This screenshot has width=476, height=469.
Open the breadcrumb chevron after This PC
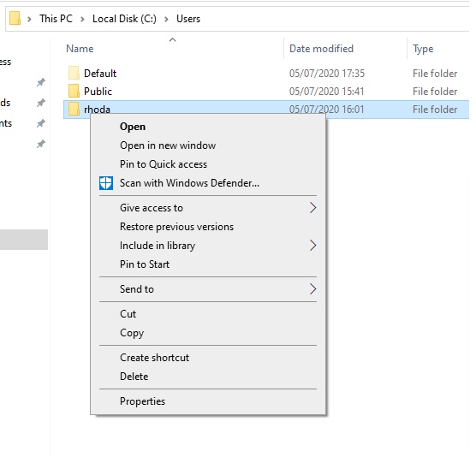click(x=82, y=19)
